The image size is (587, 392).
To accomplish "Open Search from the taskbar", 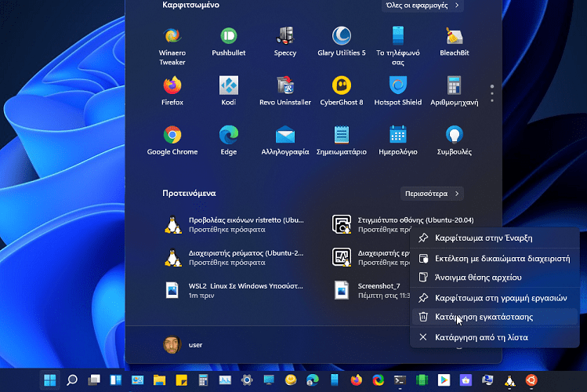I will [x=72, y=380].
